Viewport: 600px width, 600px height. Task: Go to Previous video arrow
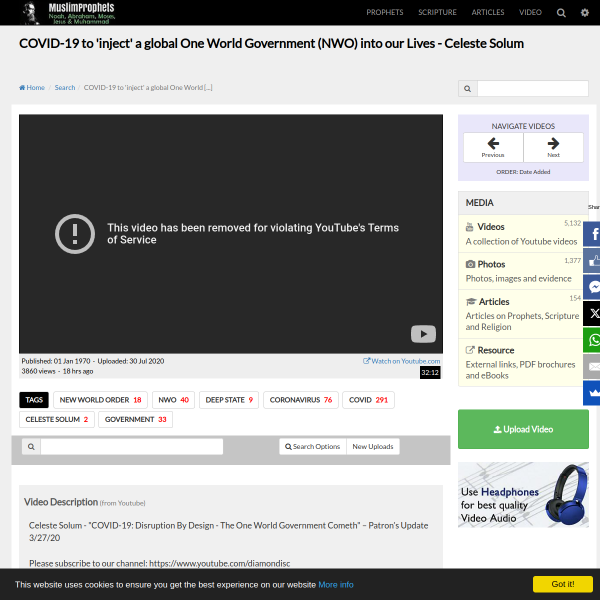[493, 147]
